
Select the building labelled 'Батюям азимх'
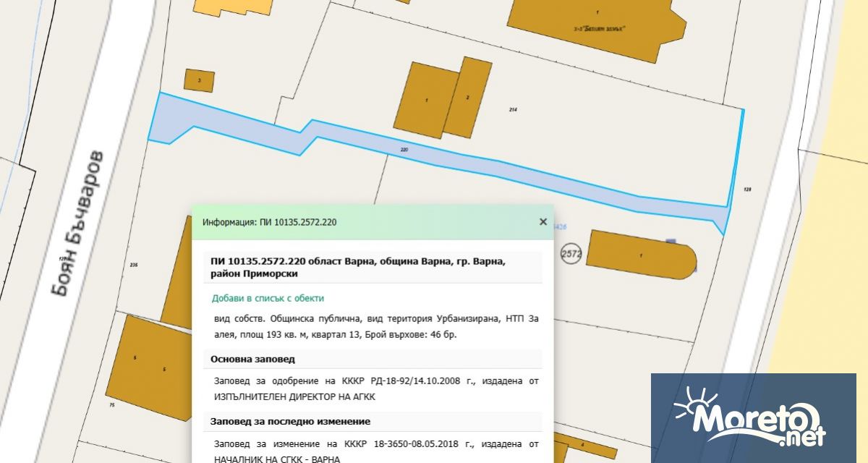click(597, 28)
